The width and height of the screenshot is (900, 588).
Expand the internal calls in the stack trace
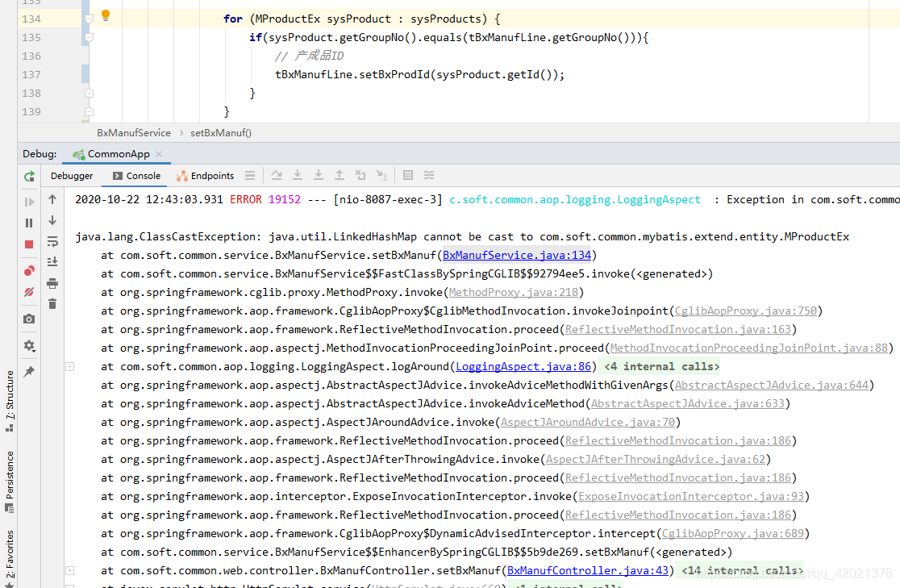tap(69, 365)
